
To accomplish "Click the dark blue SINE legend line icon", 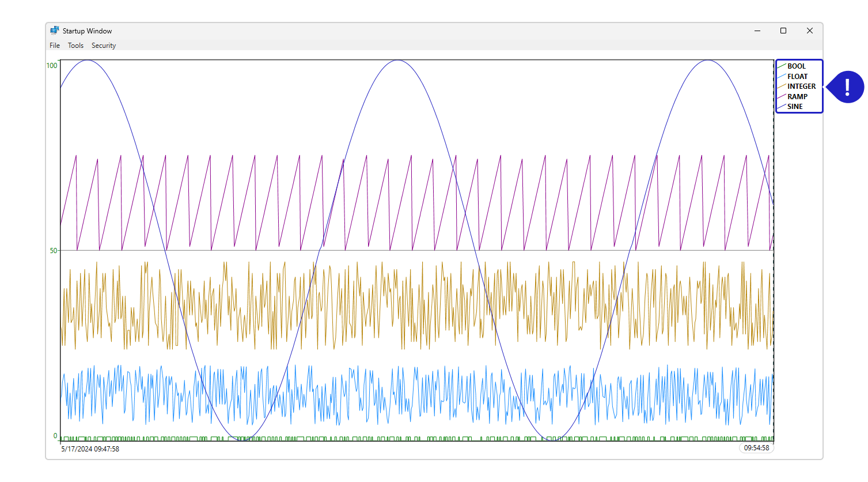I will click(781, 107).
